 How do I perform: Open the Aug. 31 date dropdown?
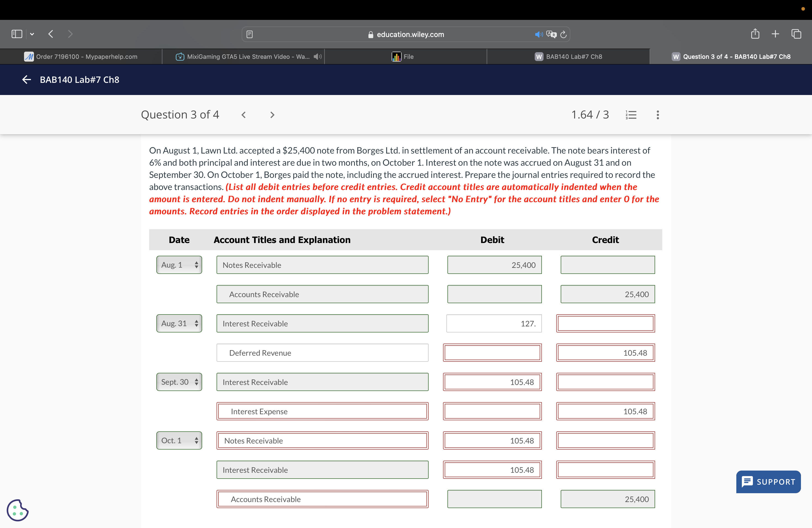pos(179,323)
